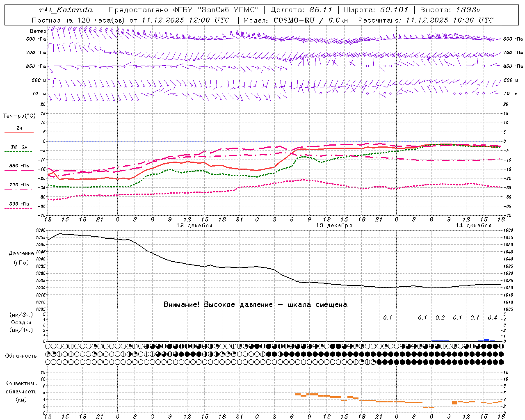Click the forecast start time 11.12.2025 12:00 UTC
525x420 pixels.
click(x=185, y=20)
